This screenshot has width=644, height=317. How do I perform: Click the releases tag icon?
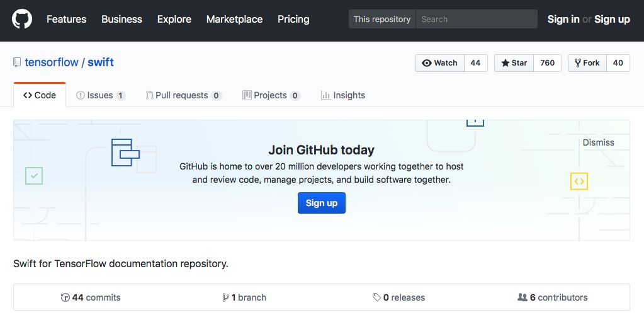pos(376,297)
